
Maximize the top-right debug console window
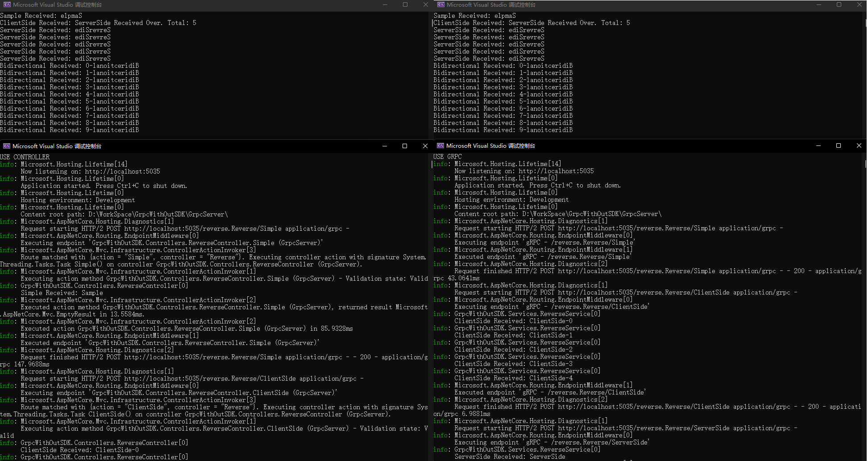(x=839, y=4)
